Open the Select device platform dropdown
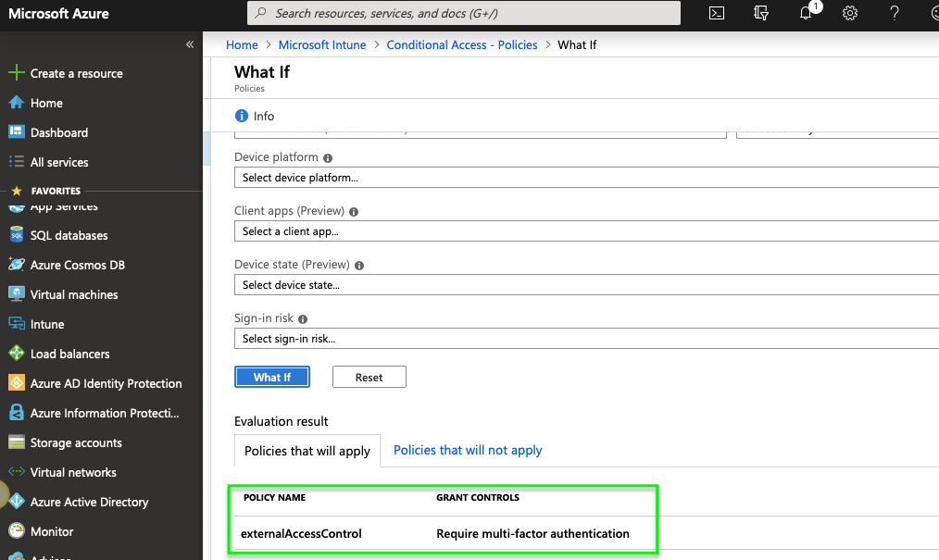Image resolution: width=939 pixels, height=560 pixels. (x=586, y=178)
